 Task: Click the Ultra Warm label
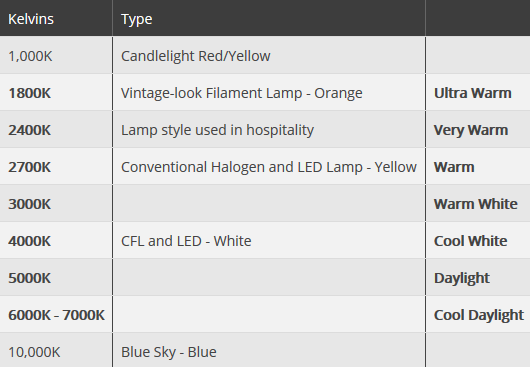point(473,93)
